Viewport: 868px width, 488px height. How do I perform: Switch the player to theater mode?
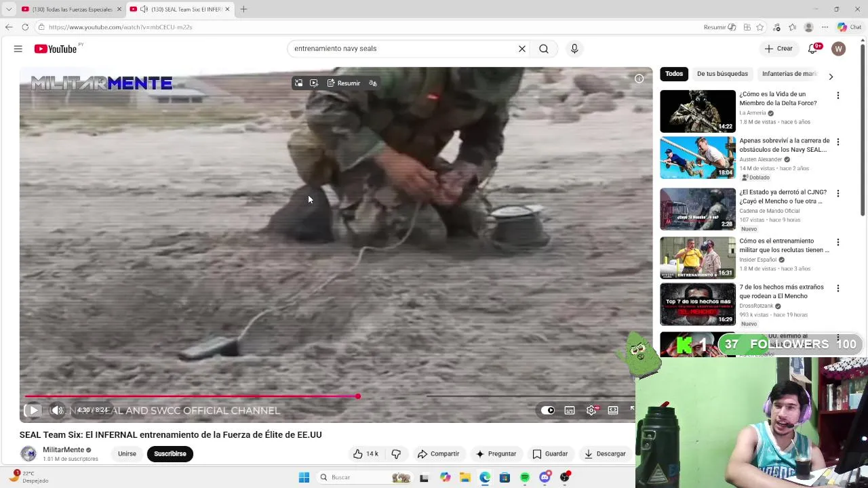click(613, 410)
